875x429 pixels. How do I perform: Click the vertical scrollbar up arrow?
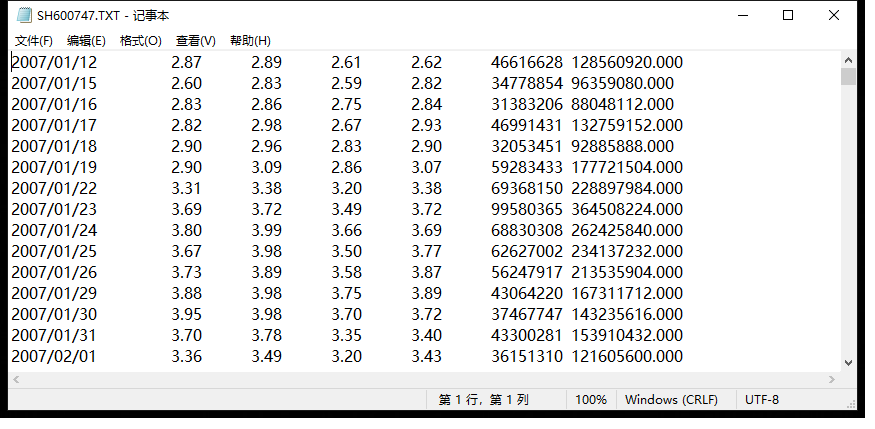[x=848, y=60]
